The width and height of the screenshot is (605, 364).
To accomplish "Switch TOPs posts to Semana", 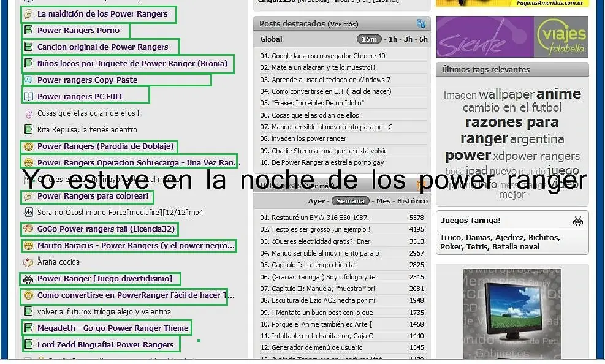I will [351, 201].
